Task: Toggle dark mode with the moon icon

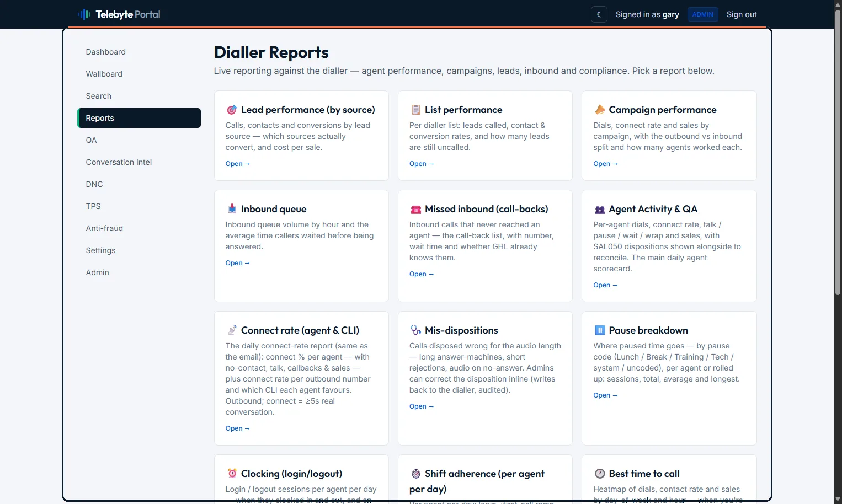Action: [x=599, y=14]
